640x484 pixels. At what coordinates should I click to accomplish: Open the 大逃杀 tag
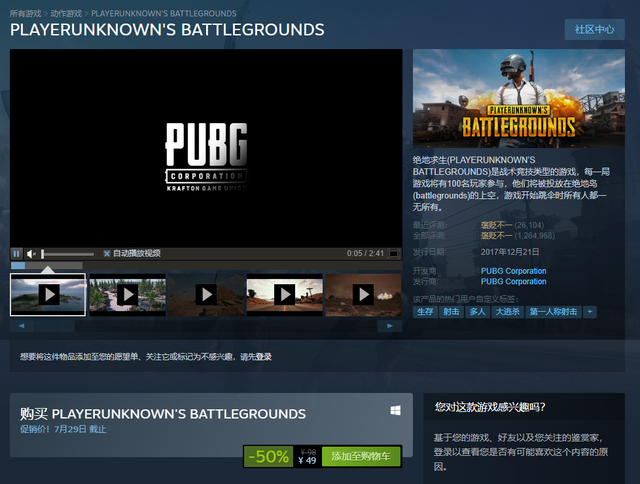(x=507, y=312)
